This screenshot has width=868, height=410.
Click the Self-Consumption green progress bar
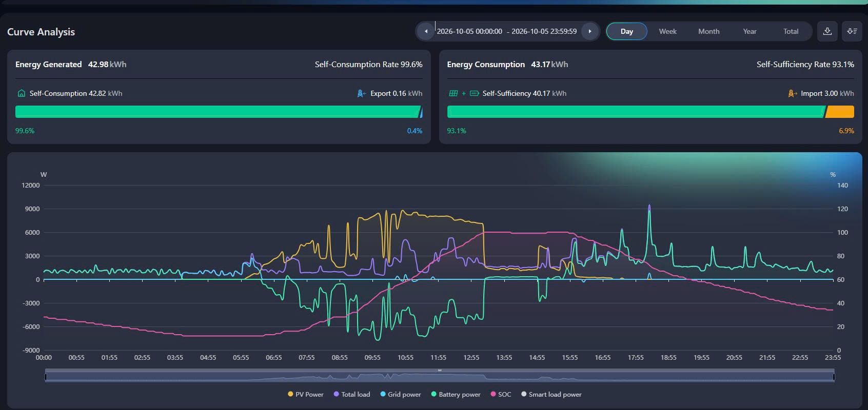[x=218, y=112]
